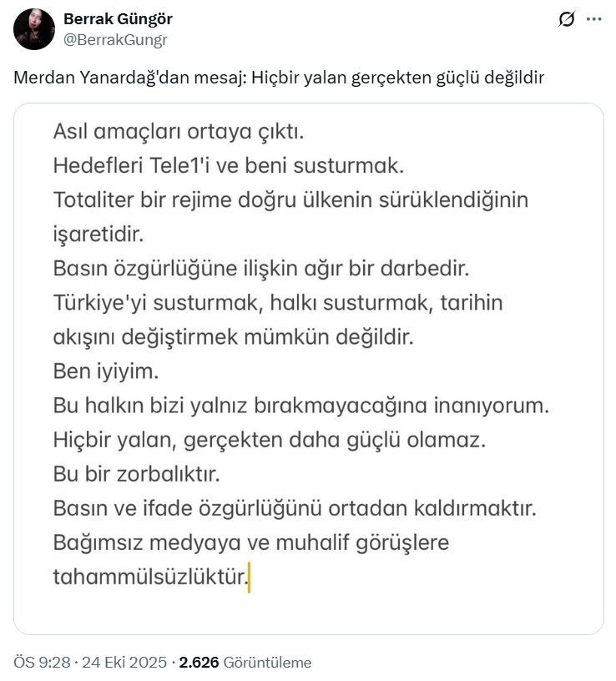This screenshot has height=681, width=616.
Task: Open the Grok explain-post icon
Action: click(567, 19)
